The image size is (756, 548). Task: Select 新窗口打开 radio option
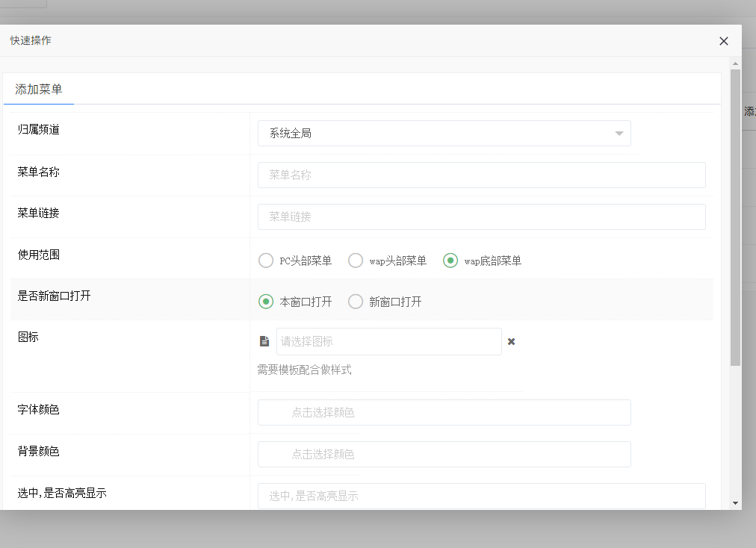click(356, 302)
